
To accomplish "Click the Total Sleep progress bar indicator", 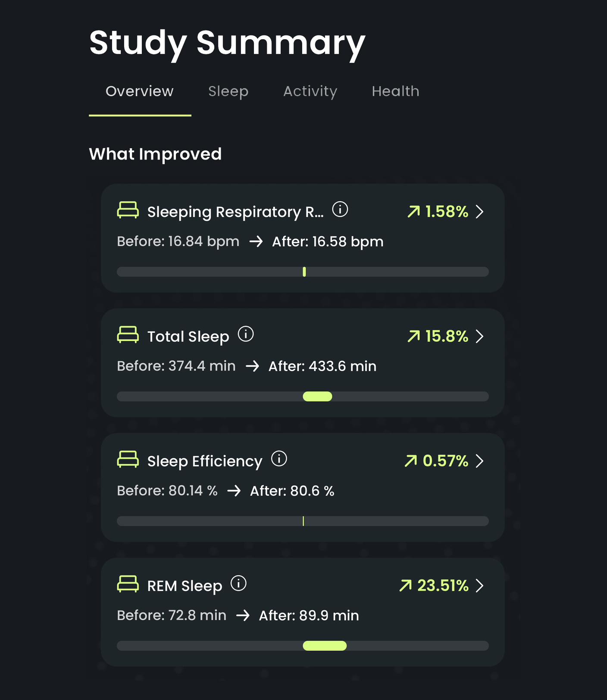I will pos(318,396).
